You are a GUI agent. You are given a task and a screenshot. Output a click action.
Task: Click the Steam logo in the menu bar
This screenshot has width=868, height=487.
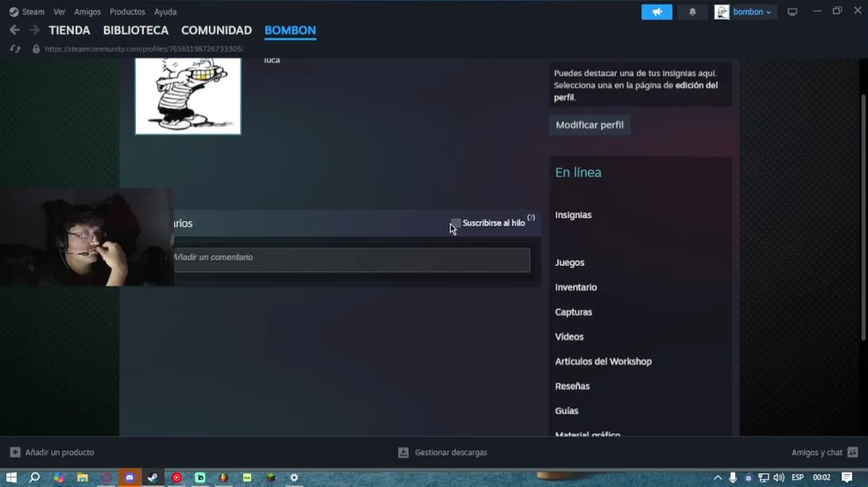pos(14,11)
